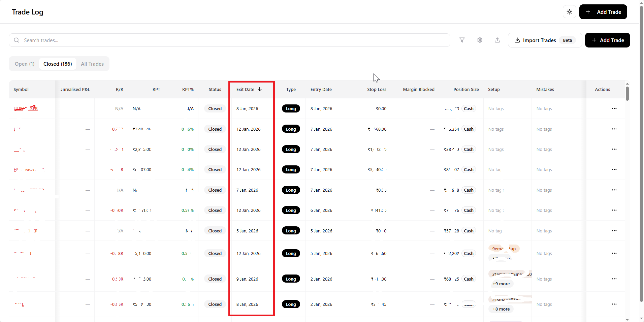Open actions menu for trade entered 6 Jan, 2026
The height and width of the screenshot is (322, 644).
pyautogui.click(x=614, y=210)
